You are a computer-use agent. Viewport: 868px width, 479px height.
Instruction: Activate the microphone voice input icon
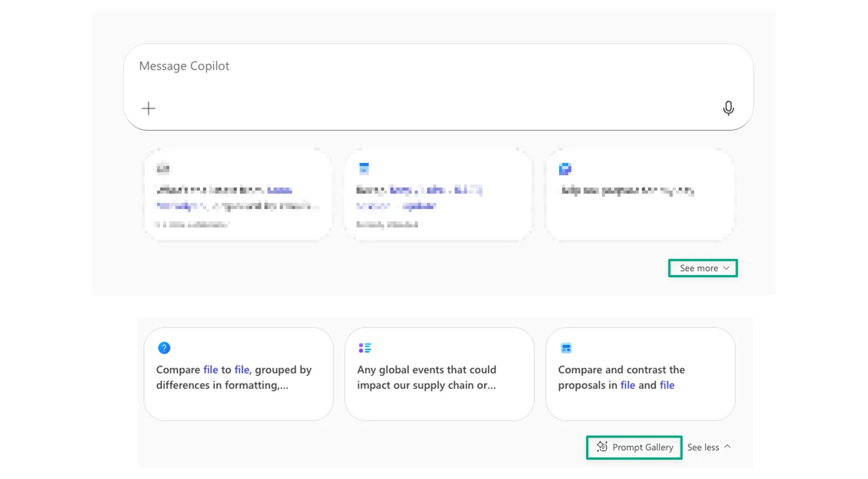pos(728,108)
